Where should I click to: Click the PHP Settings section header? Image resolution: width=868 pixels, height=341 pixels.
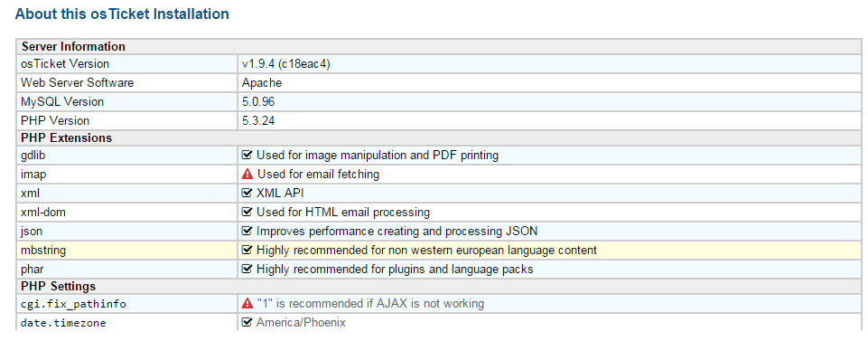pyautogui.click(x=59, y=286)
